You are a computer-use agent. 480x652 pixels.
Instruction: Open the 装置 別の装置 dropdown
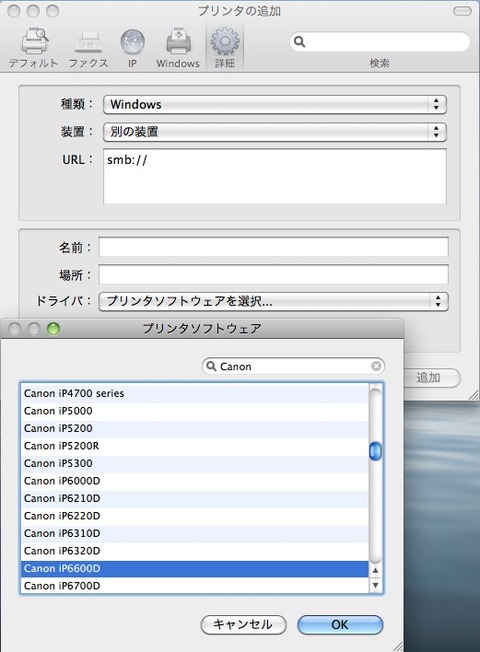click(x=275, y=132)
